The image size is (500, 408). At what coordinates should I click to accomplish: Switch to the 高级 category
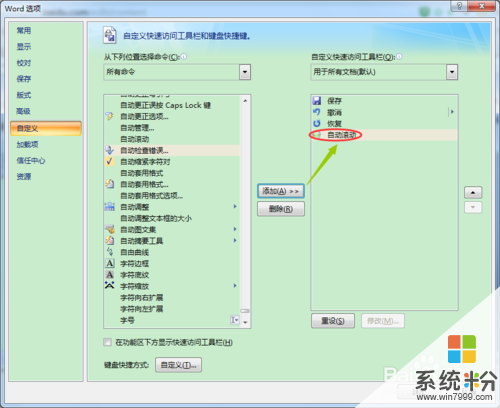click(x=23, y=111)
